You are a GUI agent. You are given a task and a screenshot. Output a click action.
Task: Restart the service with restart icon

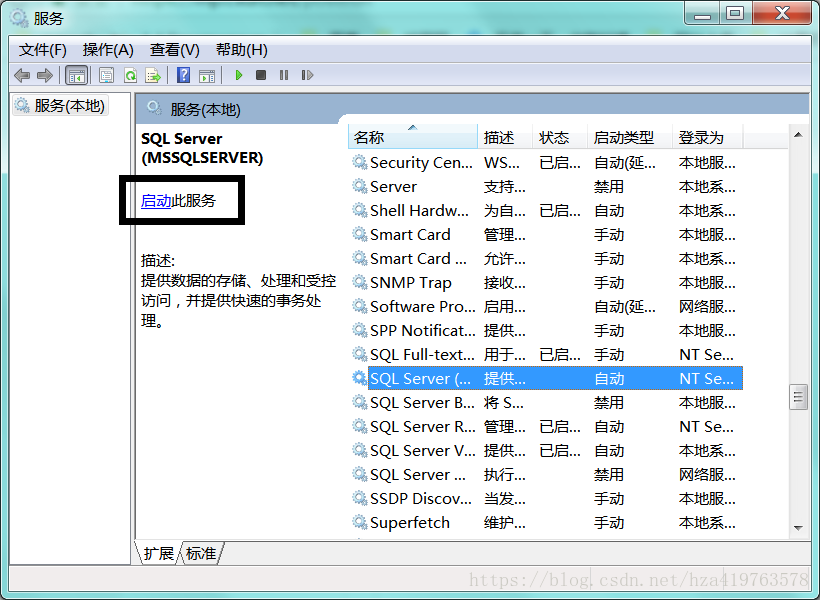click(308, 75)
